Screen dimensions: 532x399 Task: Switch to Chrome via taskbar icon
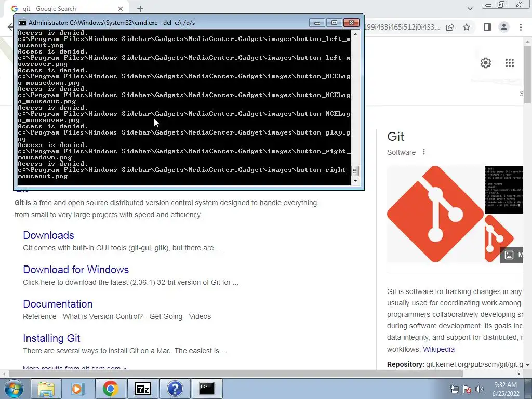pyautogui.click(x=110, y=389)
